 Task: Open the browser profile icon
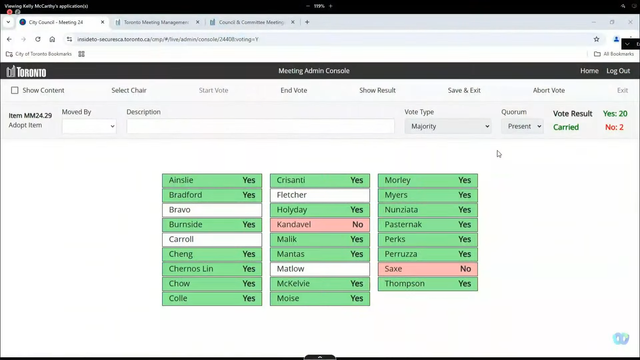[x=616, y=39]
